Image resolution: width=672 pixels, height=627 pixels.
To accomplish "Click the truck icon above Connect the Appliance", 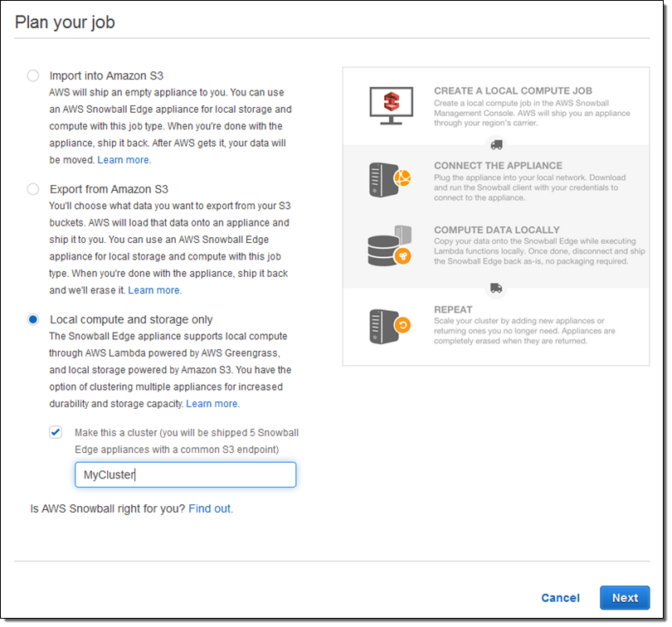I will click(496, 144).
